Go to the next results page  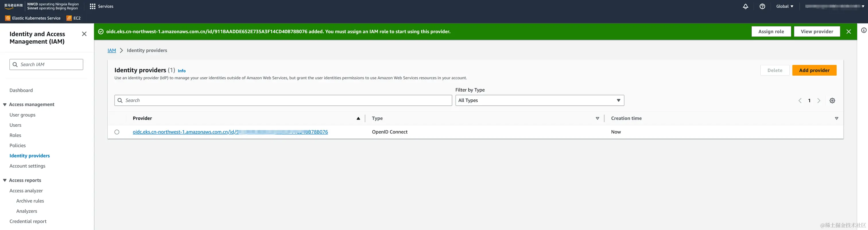pyautogui.click(x=819, y=100)
